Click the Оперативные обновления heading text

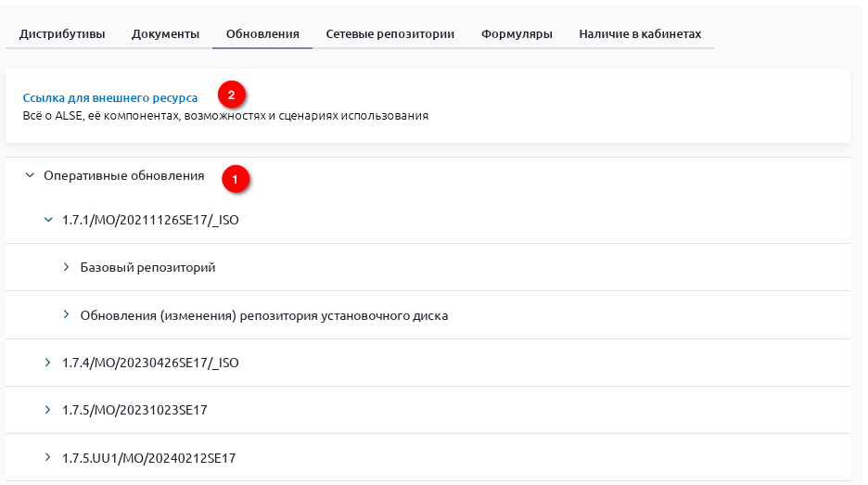coord(124,174)
